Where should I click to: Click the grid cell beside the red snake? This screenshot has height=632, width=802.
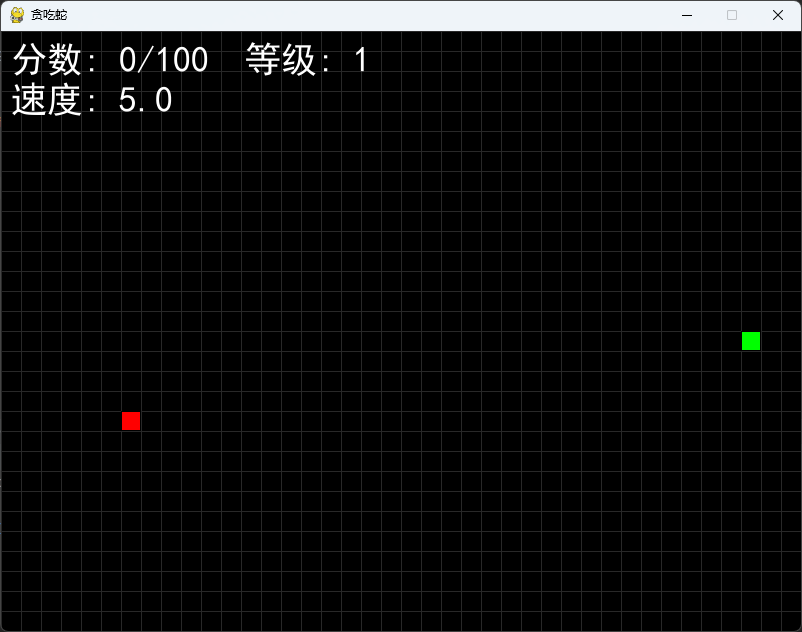[x=150, y=421]
